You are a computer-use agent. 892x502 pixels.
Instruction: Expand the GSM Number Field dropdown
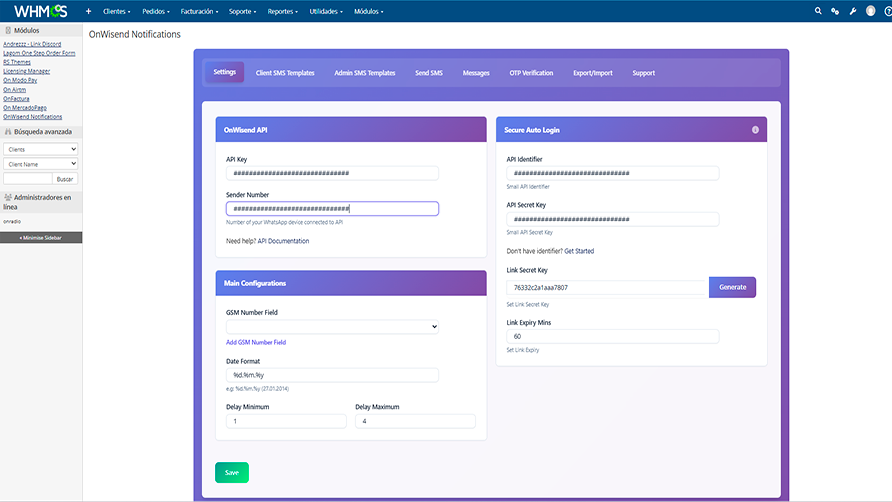click(332, 326)
